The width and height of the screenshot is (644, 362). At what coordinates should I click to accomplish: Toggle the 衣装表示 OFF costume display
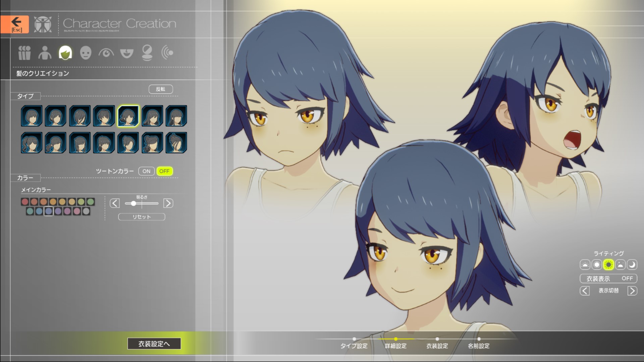pos(608,279)
